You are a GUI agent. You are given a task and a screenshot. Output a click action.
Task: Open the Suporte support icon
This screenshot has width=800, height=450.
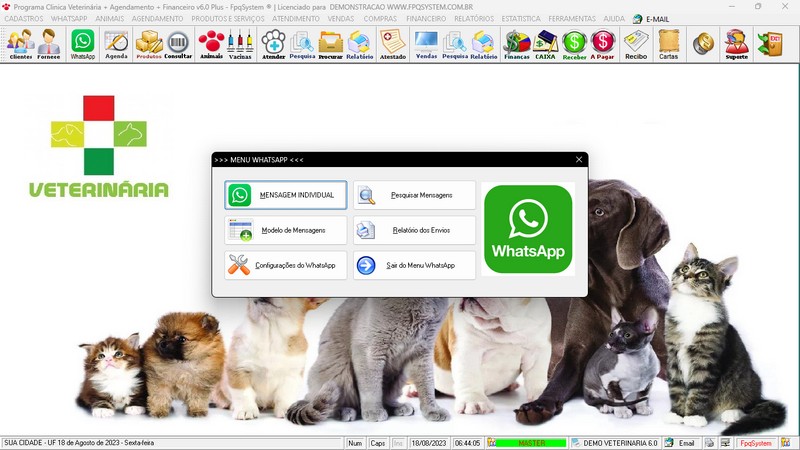tap(737, 44)
